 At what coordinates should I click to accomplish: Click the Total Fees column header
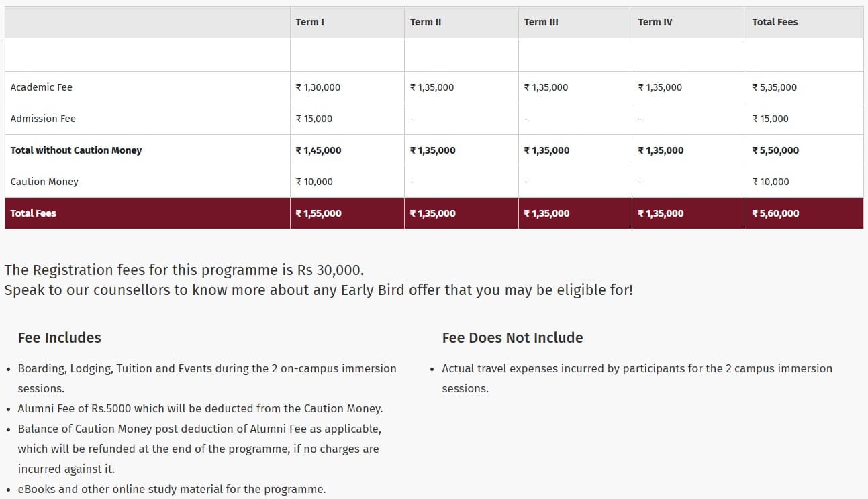point(775,22)
